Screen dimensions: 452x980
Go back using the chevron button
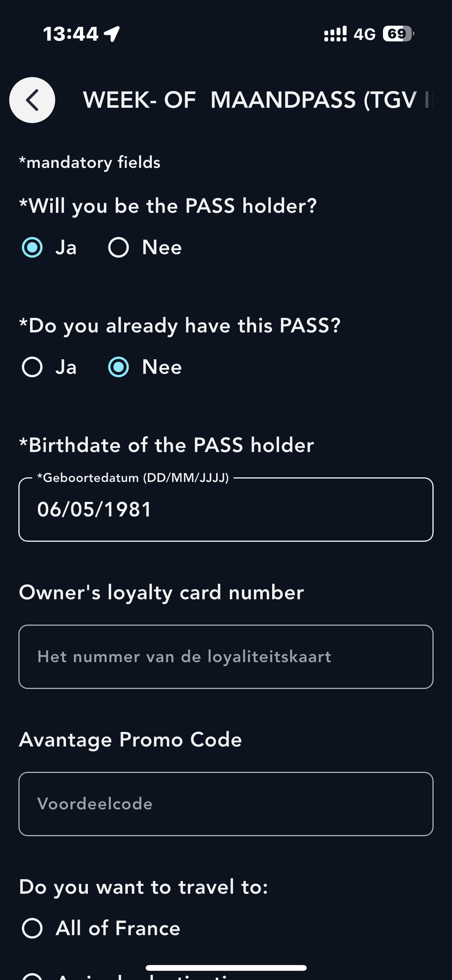(32, 100)
